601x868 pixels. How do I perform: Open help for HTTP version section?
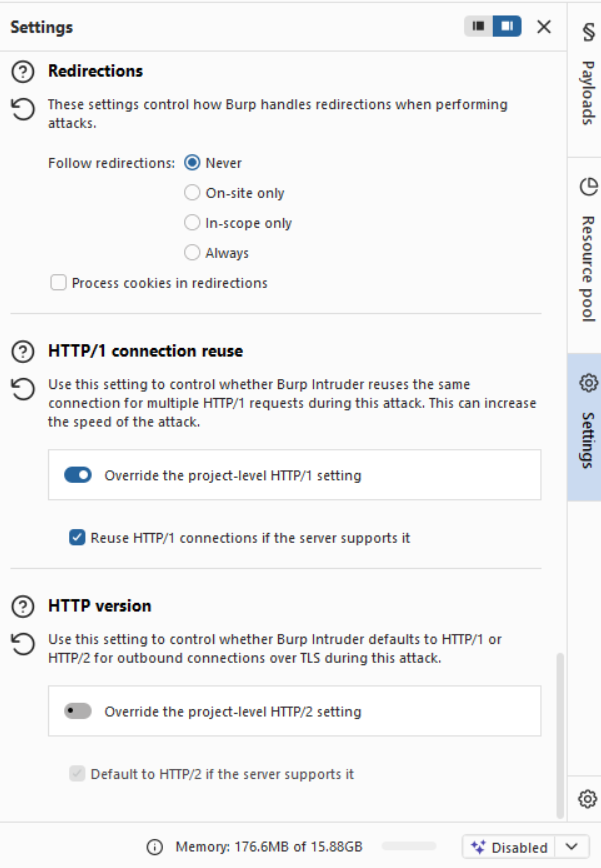click(23, 607)
